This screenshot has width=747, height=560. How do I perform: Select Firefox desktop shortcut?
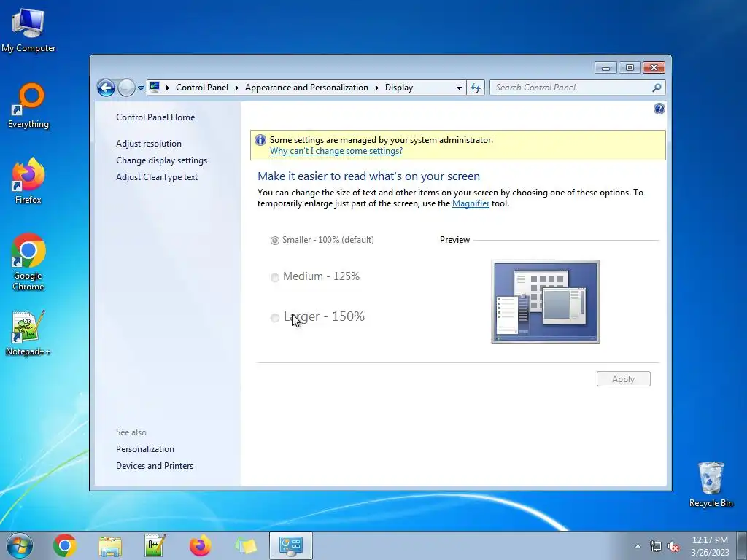(x=28, y=181)
